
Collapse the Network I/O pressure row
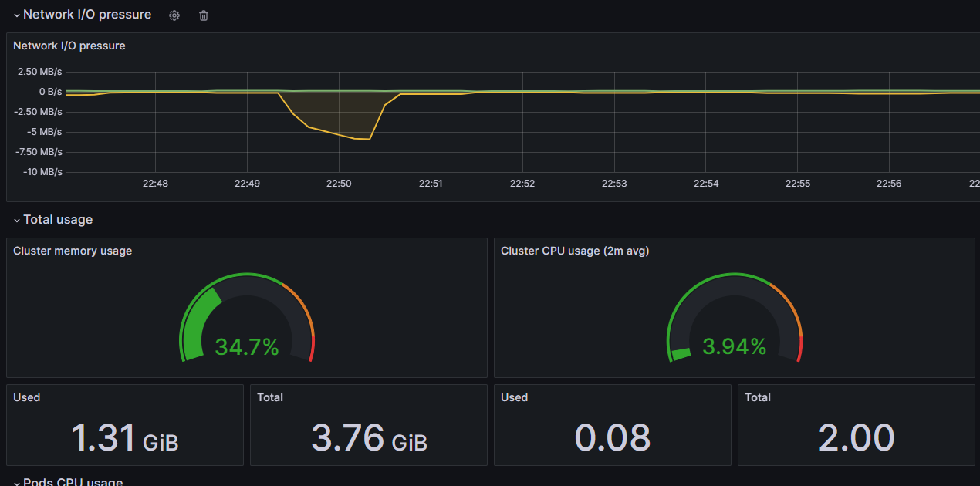16,15
